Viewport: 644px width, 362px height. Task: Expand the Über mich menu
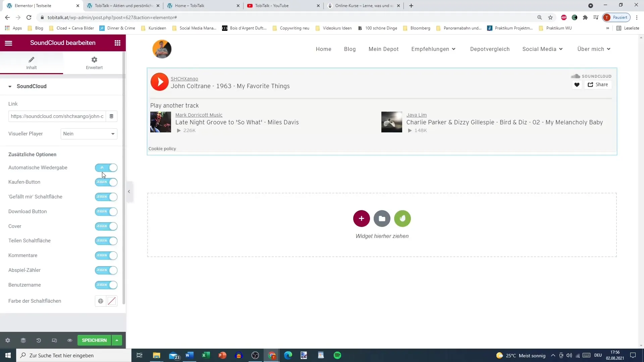594,49
